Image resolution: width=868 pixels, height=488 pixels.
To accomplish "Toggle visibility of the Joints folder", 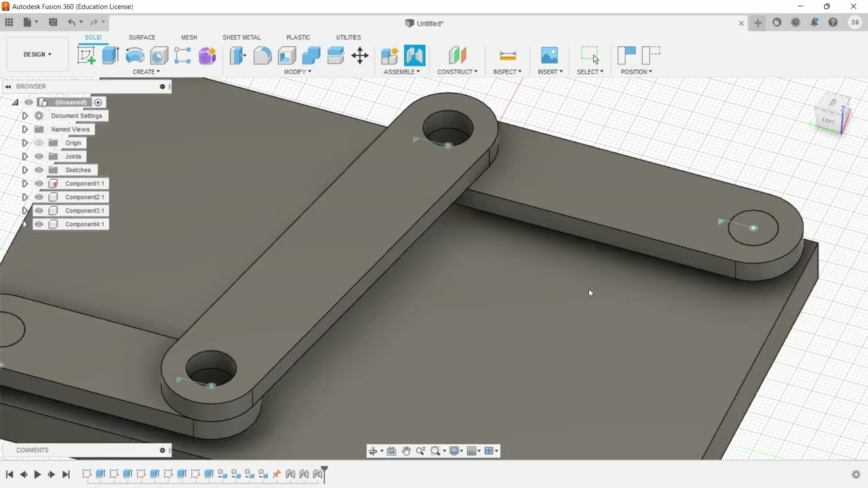I will pos(39,157).
